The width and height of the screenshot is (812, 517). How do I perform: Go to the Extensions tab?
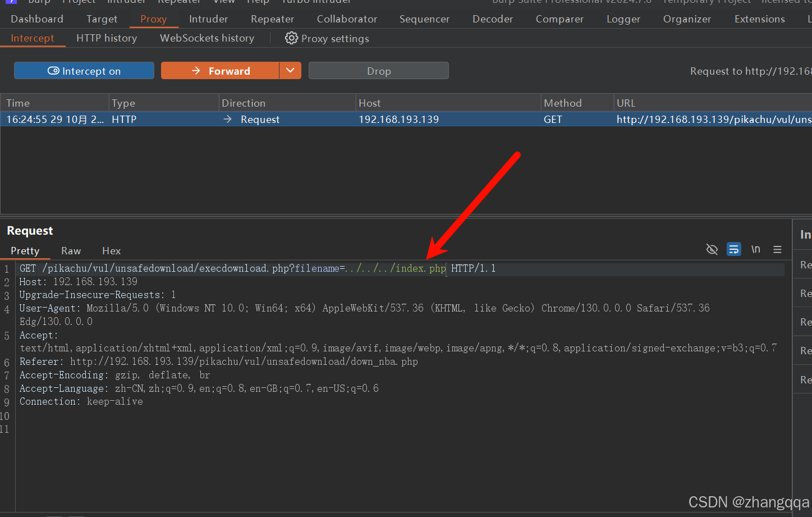click(760, 19)
